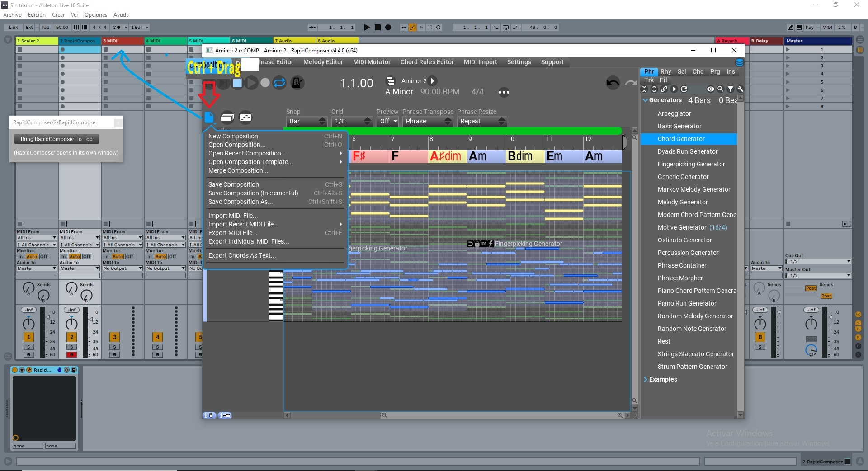Arm track 2 RapidComposer for recording
Screen dimensions: 868x471
coord(71,354)
